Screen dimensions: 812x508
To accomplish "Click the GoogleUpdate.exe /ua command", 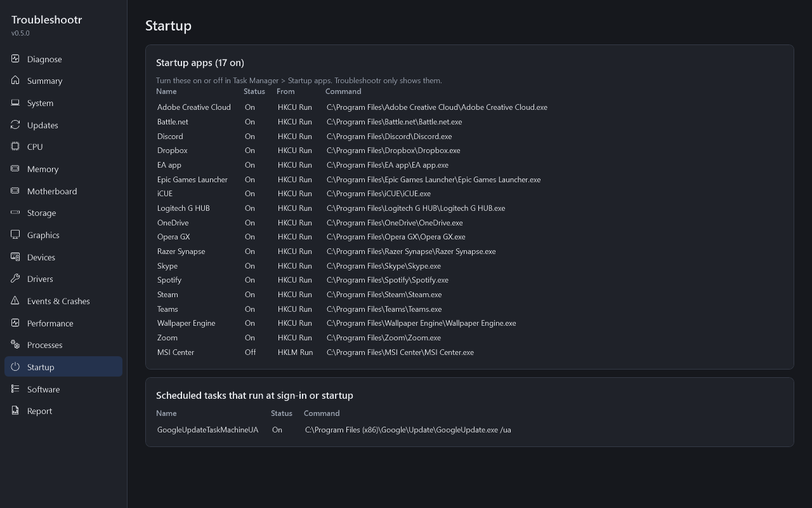I will point(408,430).
